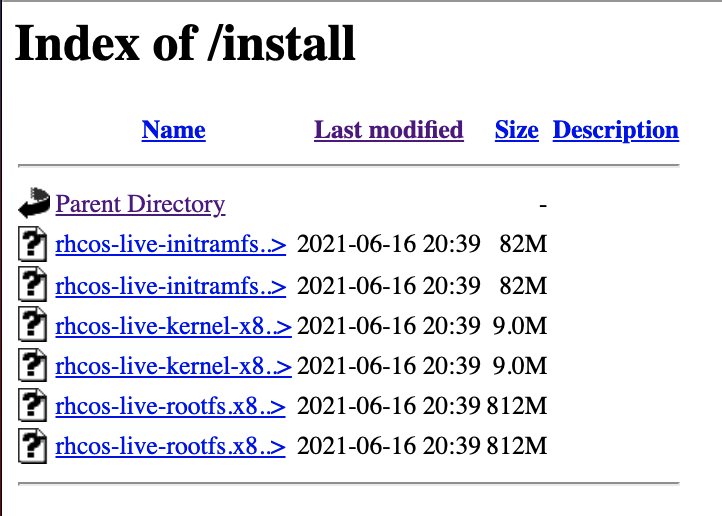The height and width of the screenshot is (516, 722).
Task: Select the 82M size of upper initramfs row
Action: [x=524, y=244]
